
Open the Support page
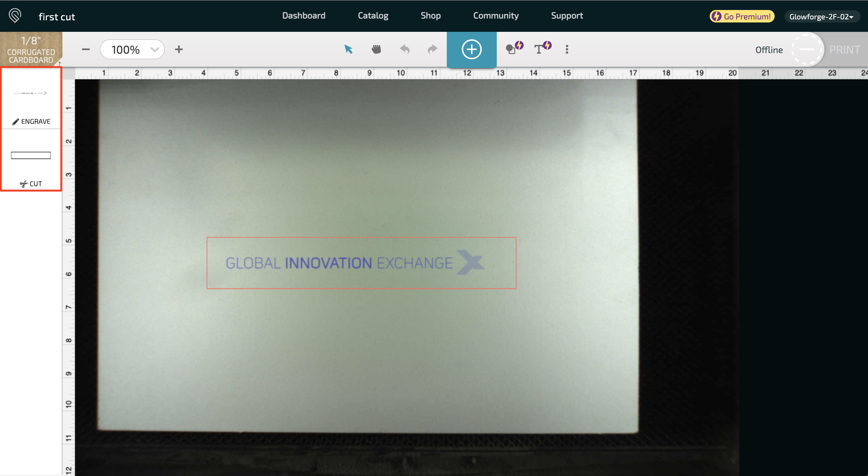click(x=567, y=16)
